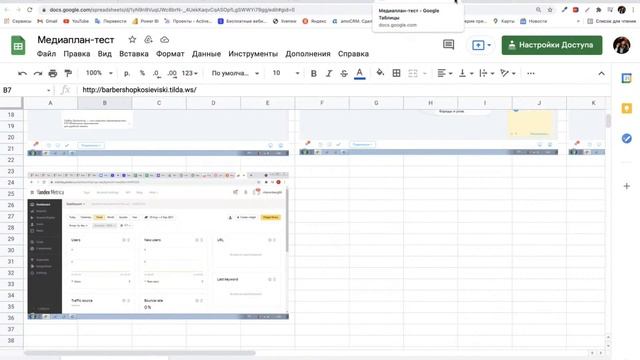Screen dimensions: 640x360
Task: Reload the page in browser
Action: click(x=30, y=10)
